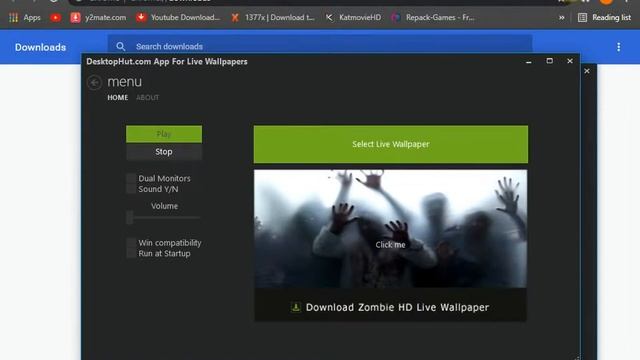Switch to the ABOUT tab

tap(147, 98)
